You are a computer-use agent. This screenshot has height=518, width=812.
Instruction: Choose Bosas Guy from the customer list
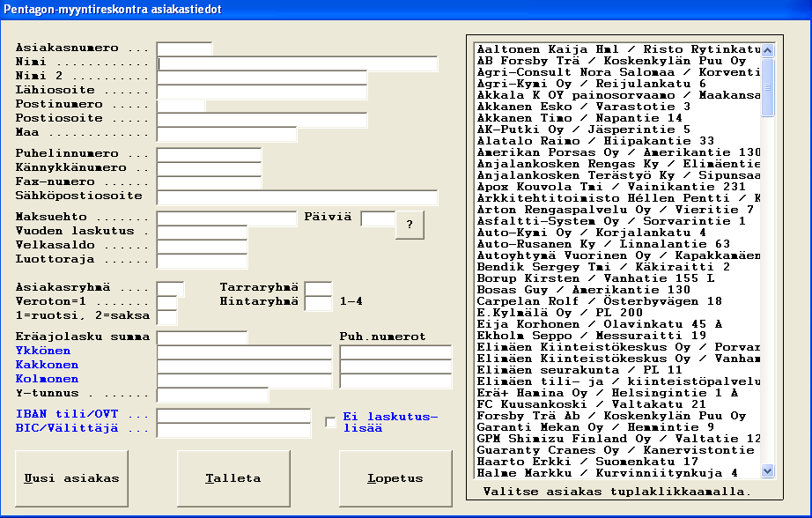tap(583, 289)
